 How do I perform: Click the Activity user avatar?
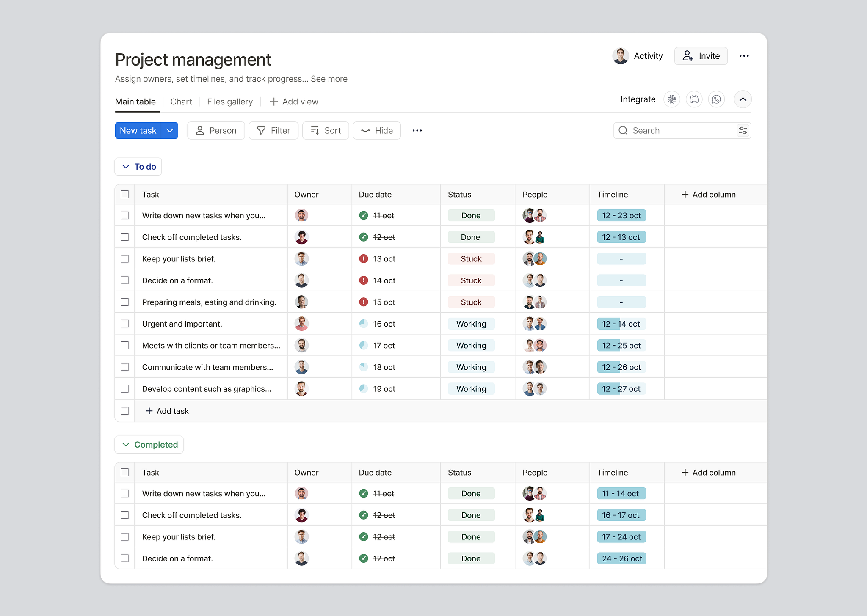(621, 56)
